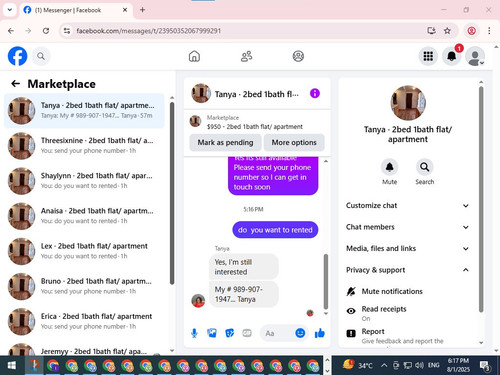500x375 pixels.
Task: Choose a GIF icon in composer
Action: tap(247, 333)
